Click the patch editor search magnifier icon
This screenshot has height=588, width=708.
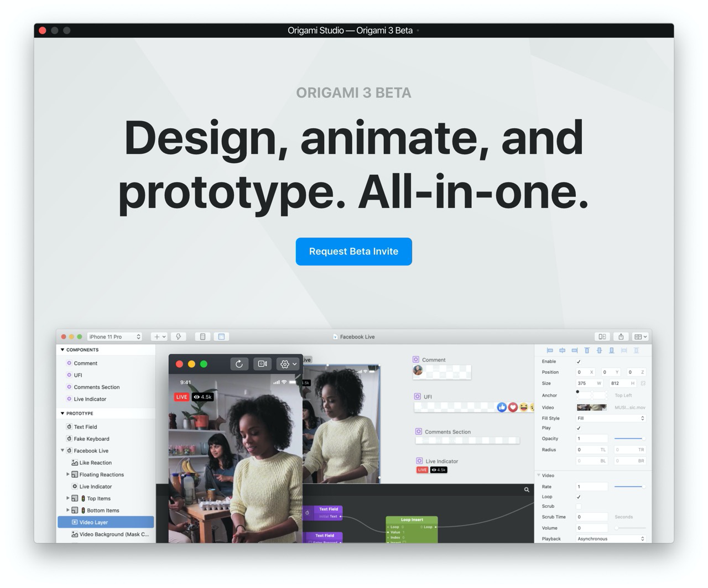[x=527, y=490]
